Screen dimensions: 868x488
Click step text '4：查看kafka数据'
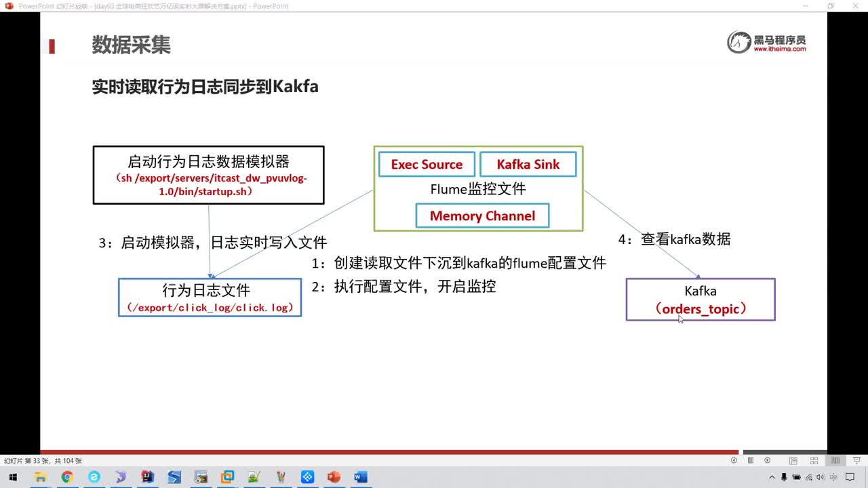tap(674, 239)
